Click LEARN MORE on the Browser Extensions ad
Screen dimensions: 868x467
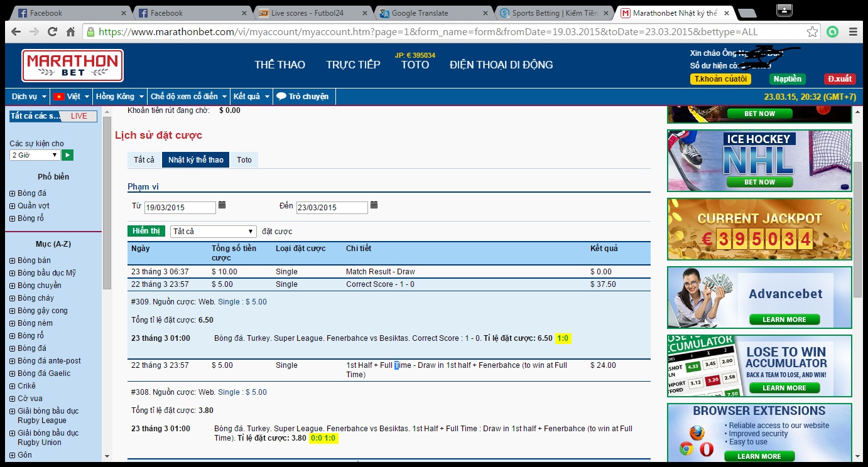pos(759,456)
